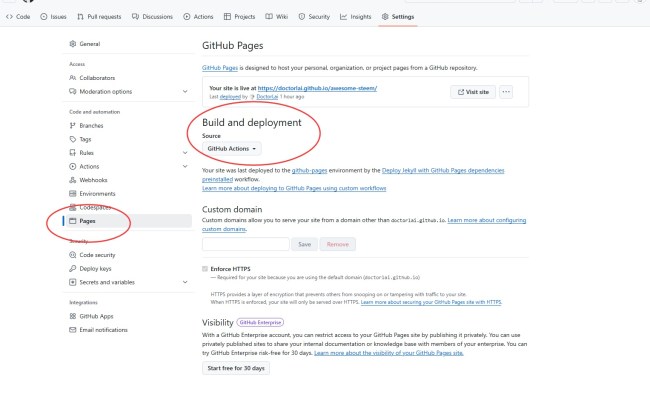
Task: Click the GitHub Apps grid icon
Action: (73, 316)
